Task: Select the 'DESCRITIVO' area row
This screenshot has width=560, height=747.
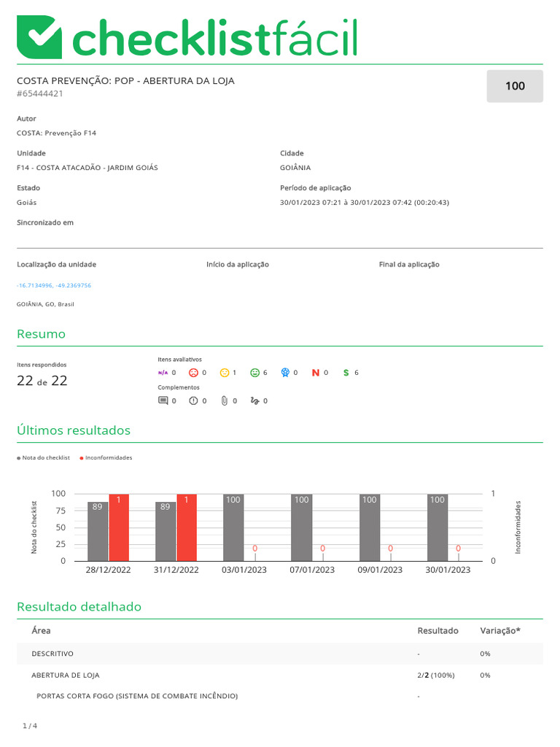Action: pos(52,654)
